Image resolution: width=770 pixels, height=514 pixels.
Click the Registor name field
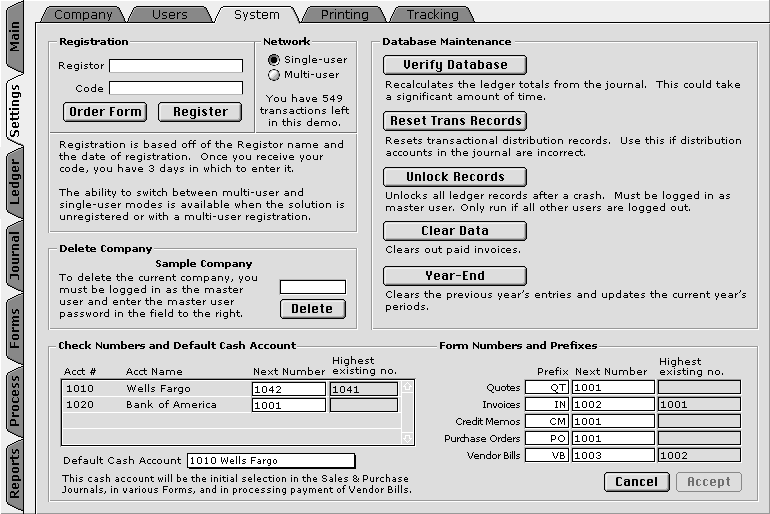pyautogui.click(x=176, y=66)
